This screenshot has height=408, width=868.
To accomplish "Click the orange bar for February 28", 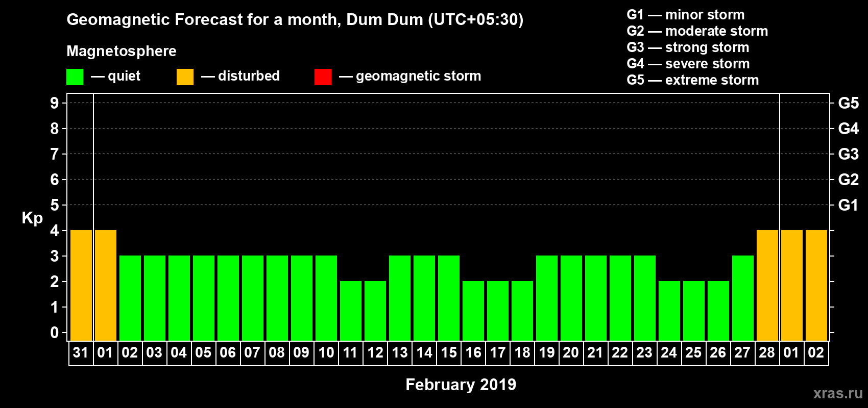I will 767,285.
